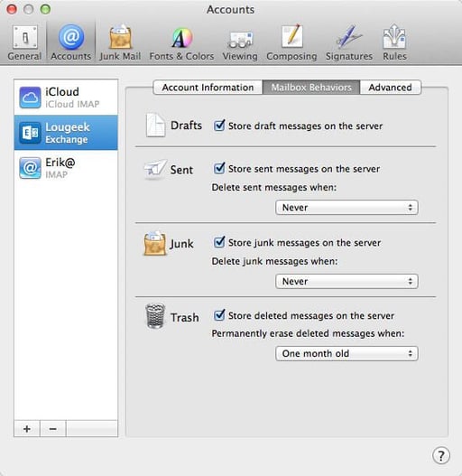This screenshot has height=476, width=462.
Task: Select the Lougeek Exchange account
Action: pyautogui.click(x=66, y=133)
